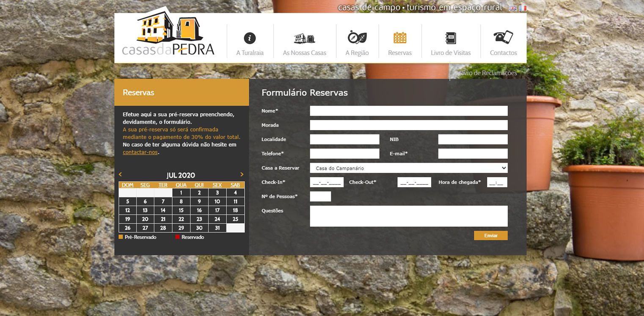Focus the Nome input field

[409, 111]
